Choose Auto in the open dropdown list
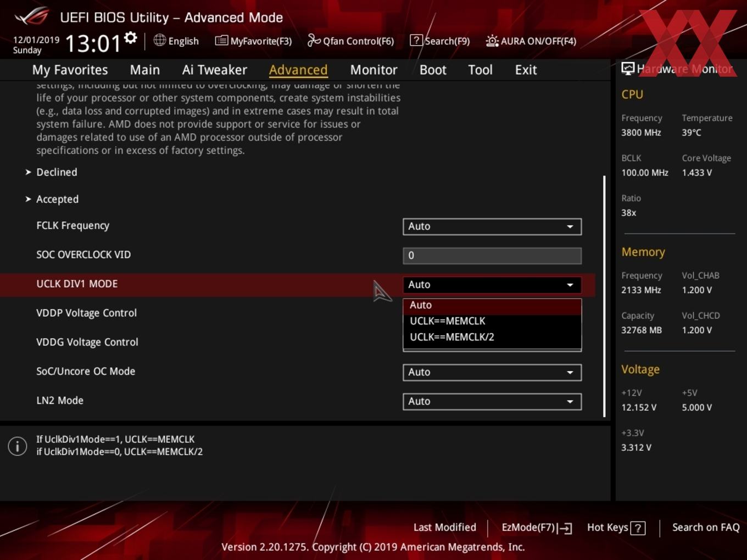747x560 pixels. tap(492, 305)
